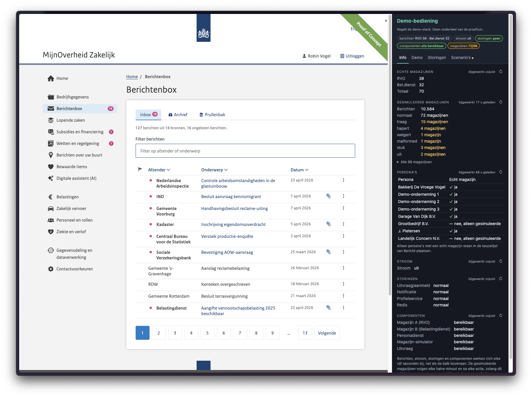Open the message Handhavingsbesluit reclame-uiting
Viewport: 532px width, 397px height.
pos(235,209)
